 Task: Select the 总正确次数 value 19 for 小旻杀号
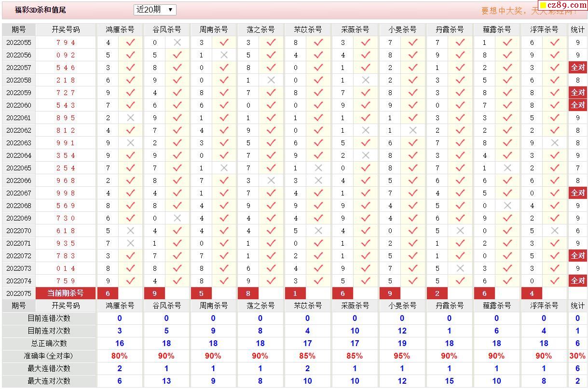click(402, 344)
